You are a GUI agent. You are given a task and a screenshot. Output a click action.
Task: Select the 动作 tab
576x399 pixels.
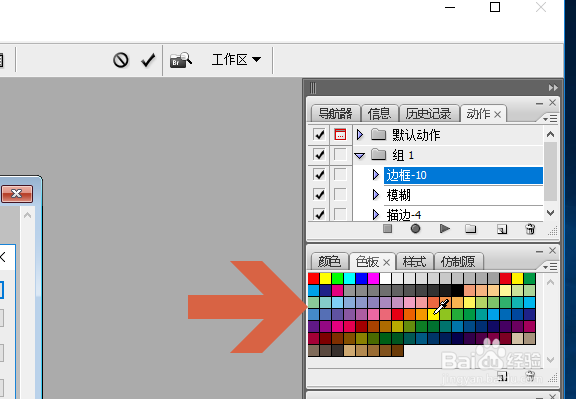(x=478, y=114)
